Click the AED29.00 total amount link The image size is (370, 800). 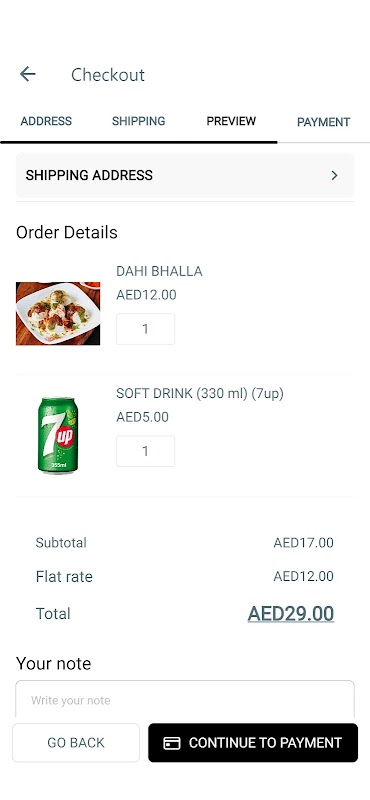click(291, 614)
